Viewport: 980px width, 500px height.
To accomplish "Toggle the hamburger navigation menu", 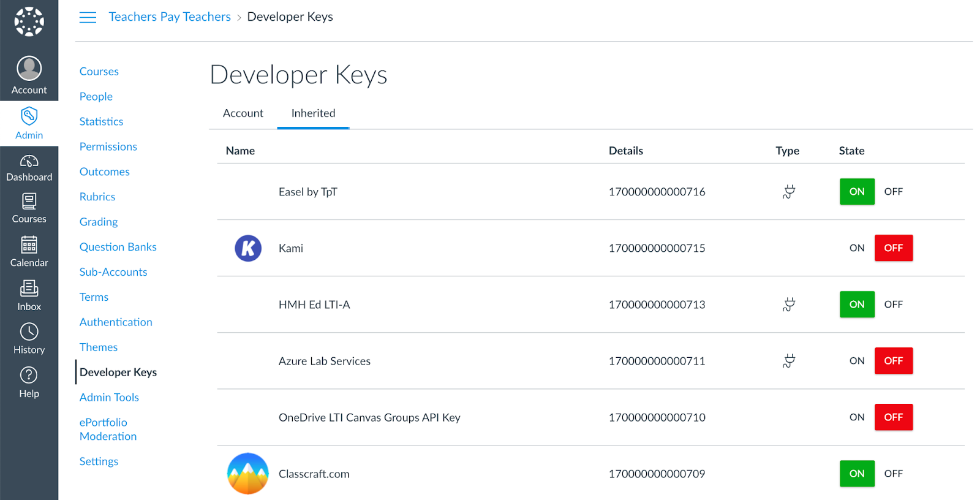I will pyautogui.click(x=88, y=17).
